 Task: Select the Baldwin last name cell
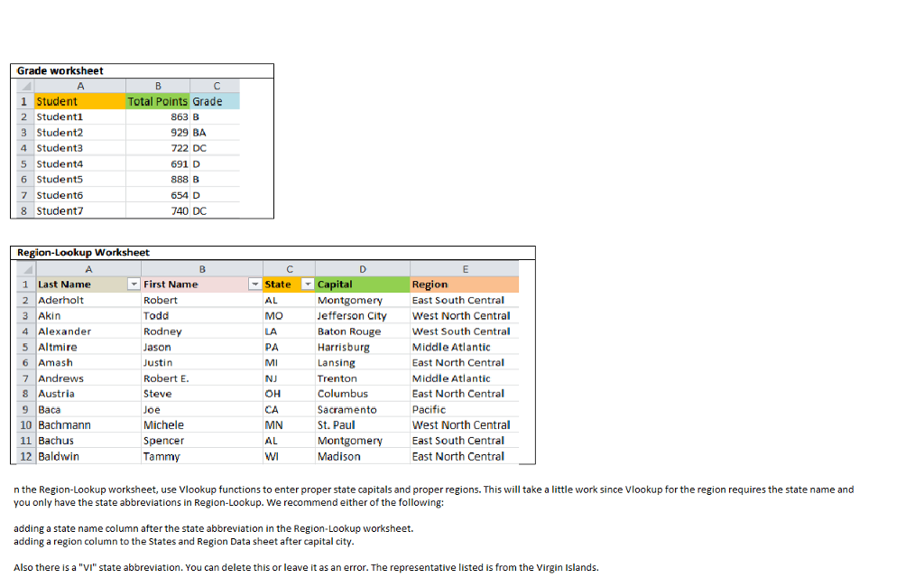pyautogui.click(x=57, y=456)
